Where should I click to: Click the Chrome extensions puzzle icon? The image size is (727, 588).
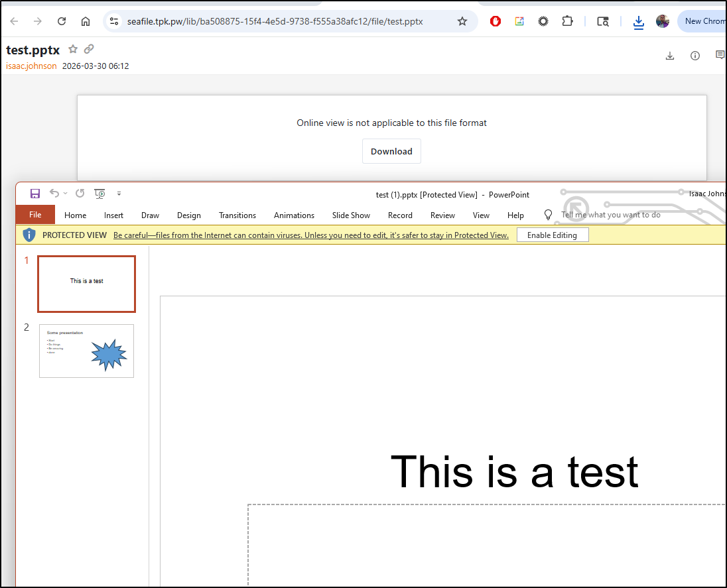pos(567,21)
